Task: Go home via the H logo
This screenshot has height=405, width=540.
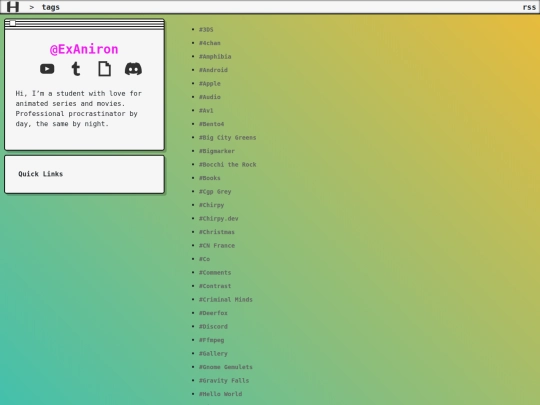Action: (13, 7)
